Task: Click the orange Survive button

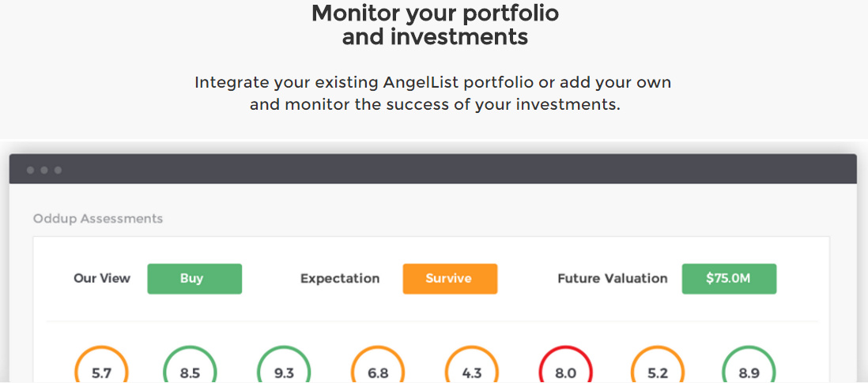Action: (x=450, y=279)
